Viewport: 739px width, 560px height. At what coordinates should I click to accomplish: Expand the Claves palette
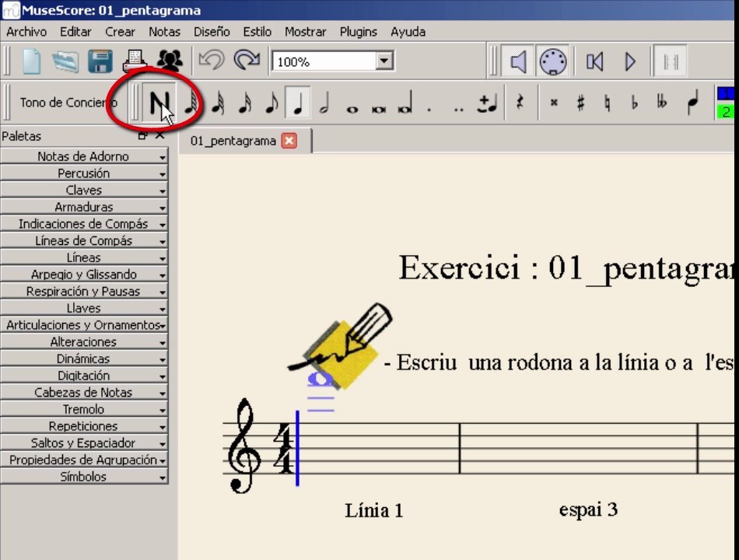pyautogui.click(x=84, y=190)
